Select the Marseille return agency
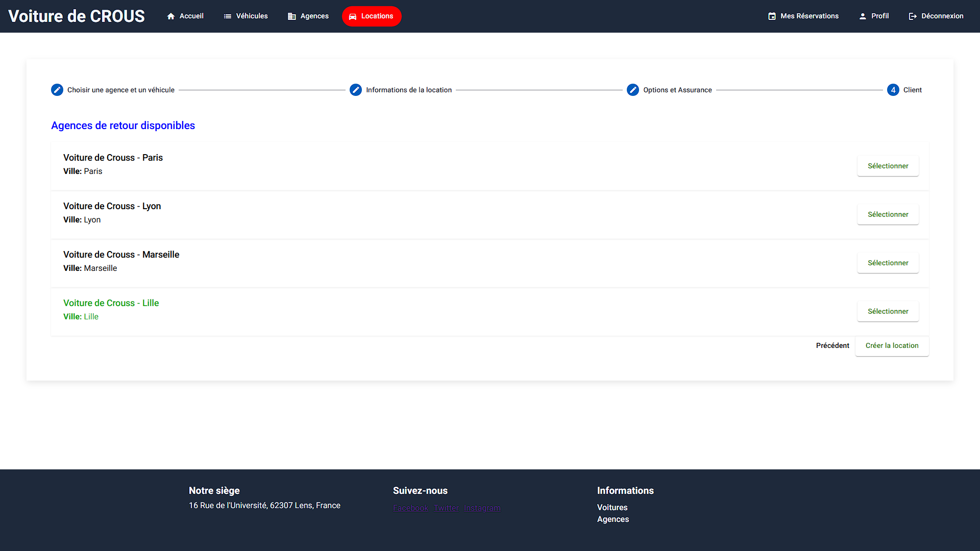Screen dimensions: 980x551 pos(888,263)
